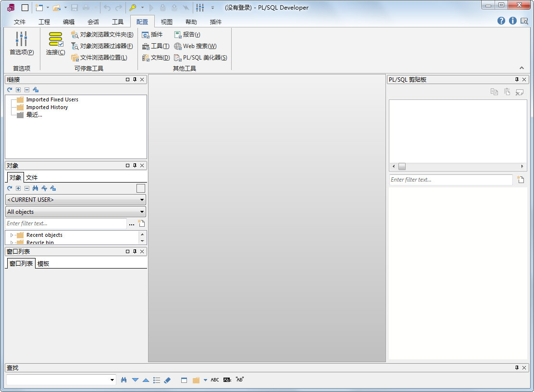Screen dimensions: 534x392
Task: Click the wrench configure icon in 链接 panel
Action: click(x=36, y=90)
